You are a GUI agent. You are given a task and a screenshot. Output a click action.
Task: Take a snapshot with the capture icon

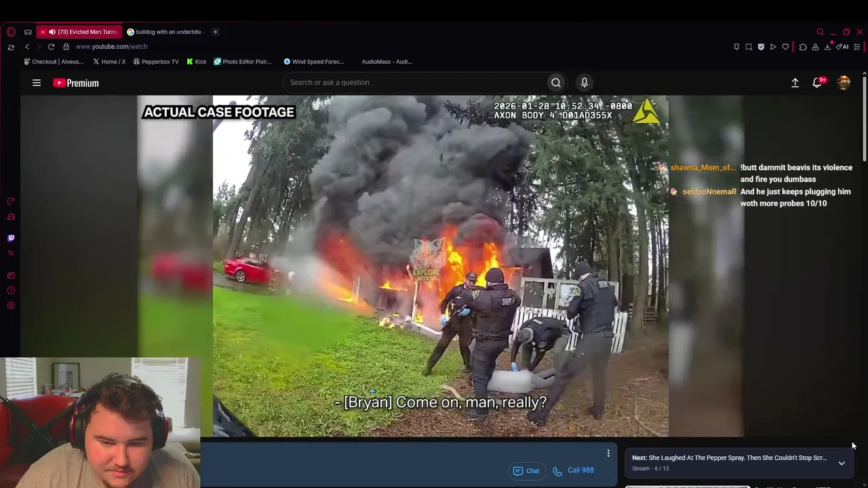pos(749,47)
